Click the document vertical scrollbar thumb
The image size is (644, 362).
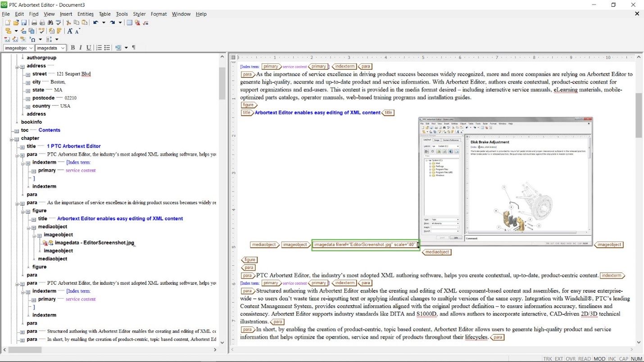tap(639, 116)
